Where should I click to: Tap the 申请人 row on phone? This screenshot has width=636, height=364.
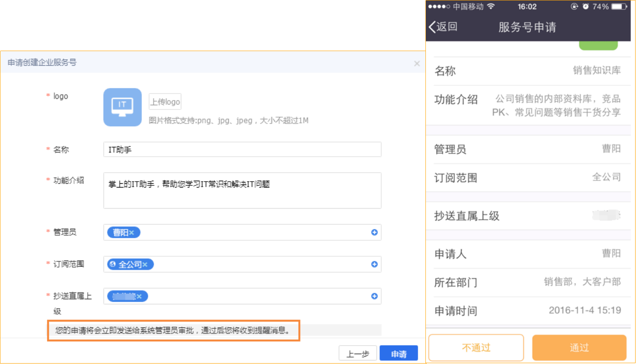coord(528,254)
